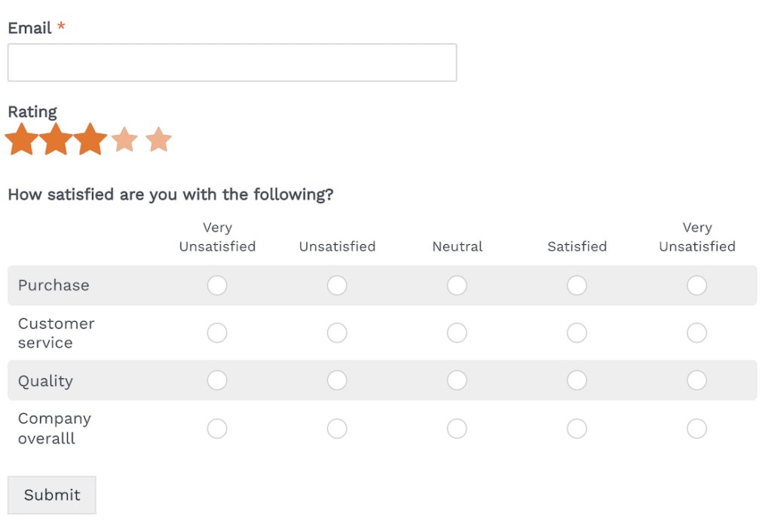Select the last column radio for Quality
The height and width of the screenshot is (532, 772).
click(697, 381)
